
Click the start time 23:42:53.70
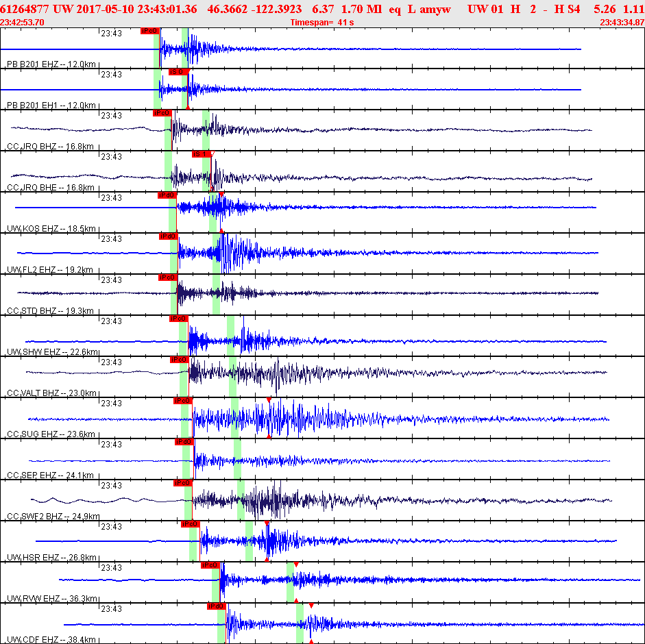click(22, 22)
